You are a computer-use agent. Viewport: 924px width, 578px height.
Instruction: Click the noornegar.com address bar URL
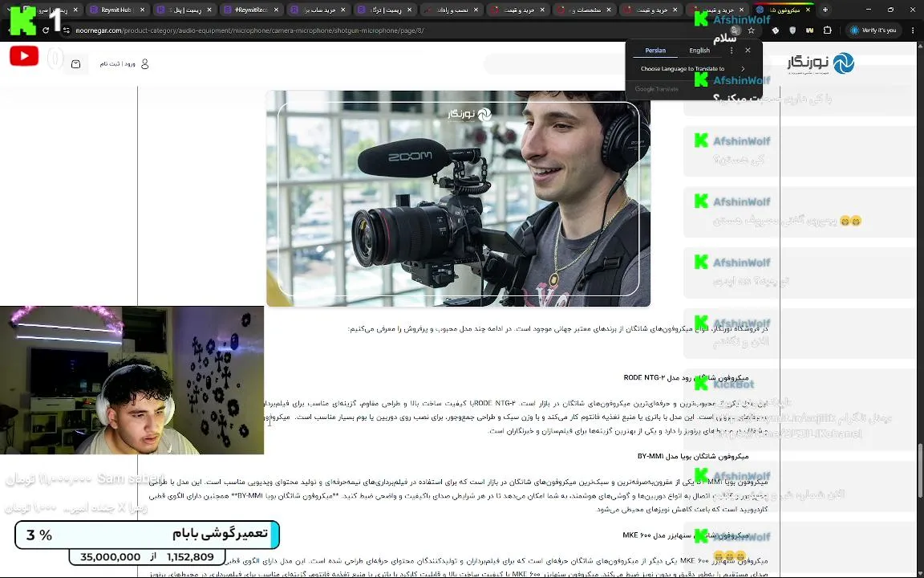click(250, 30)
